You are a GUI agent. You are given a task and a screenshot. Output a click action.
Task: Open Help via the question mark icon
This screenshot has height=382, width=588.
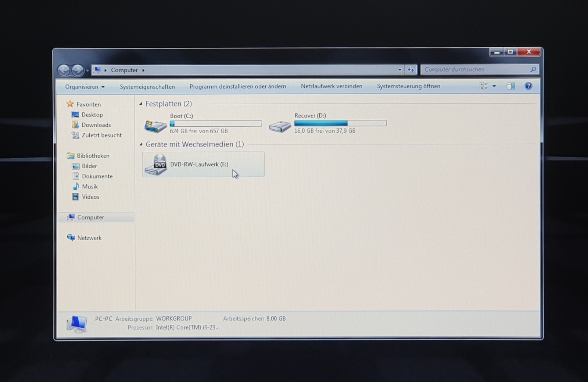tap(528, 86)
